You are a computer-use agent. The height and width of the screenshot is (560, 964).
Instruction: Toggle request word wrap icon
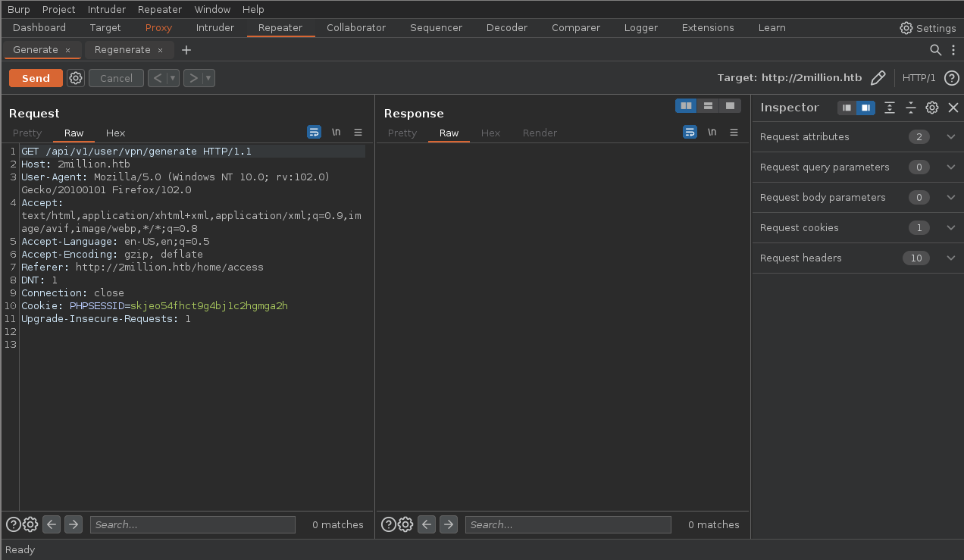pos(314,132)
